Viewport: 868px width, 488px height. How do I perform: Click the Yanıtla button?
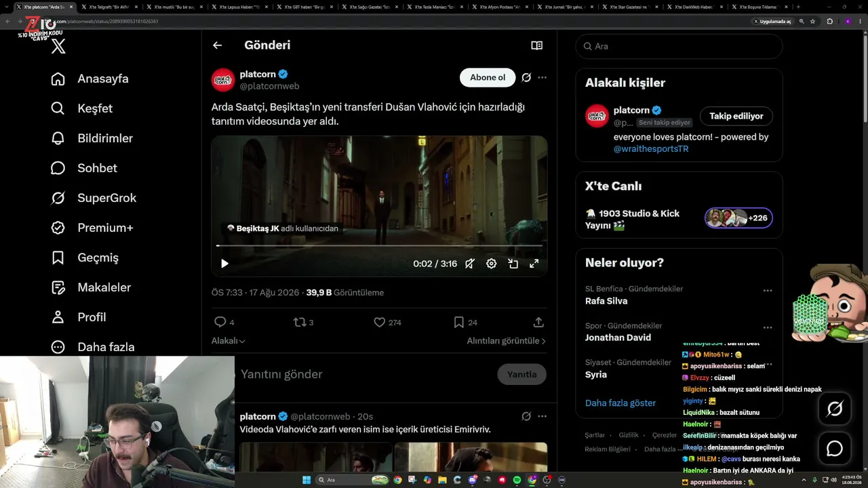click(521, 374)
